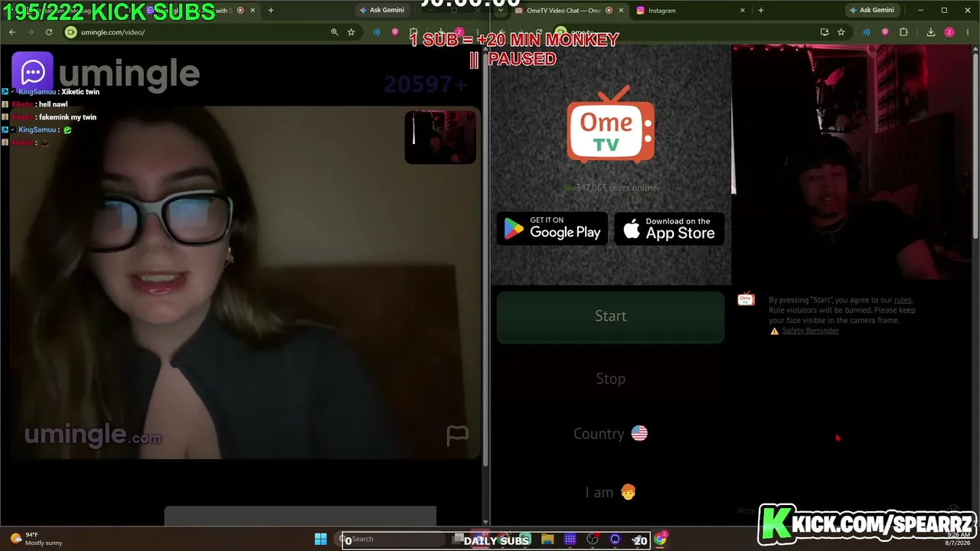This screenshot has width=980, height=551.
Task: Bookmark the OmeTV page with the star
Action: [x=841, y=32]
